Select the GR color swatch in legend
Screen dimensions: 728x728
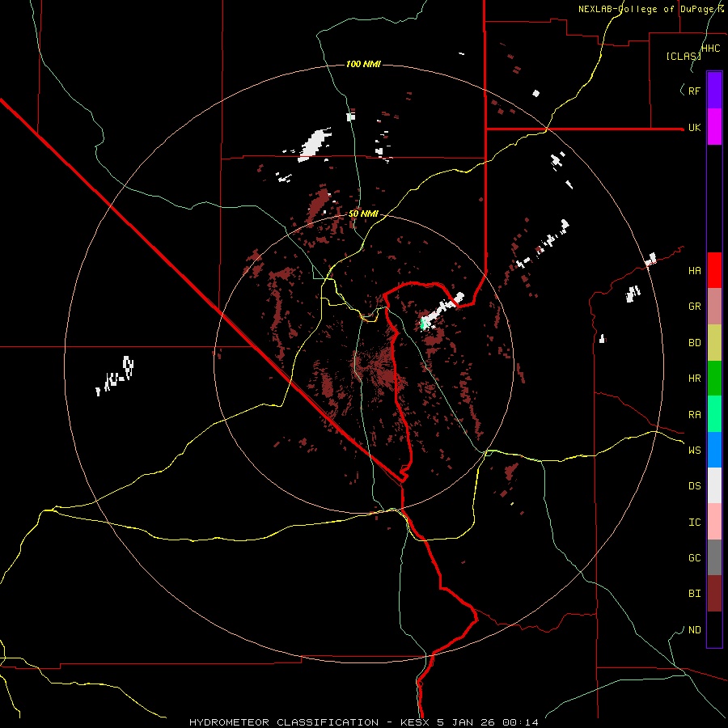[x=714, y=306]
